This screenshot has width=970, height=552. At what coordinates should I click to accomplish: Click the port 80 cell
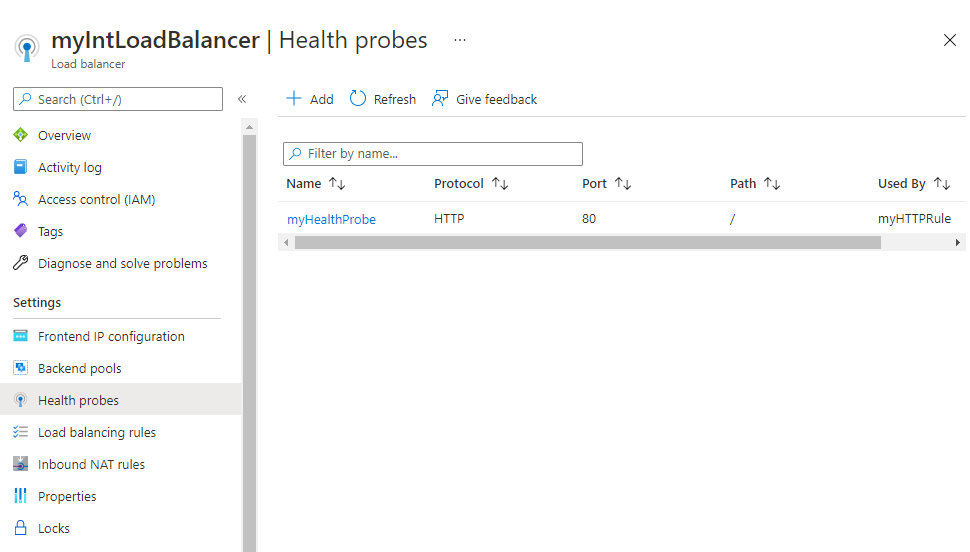click(589, 218)
